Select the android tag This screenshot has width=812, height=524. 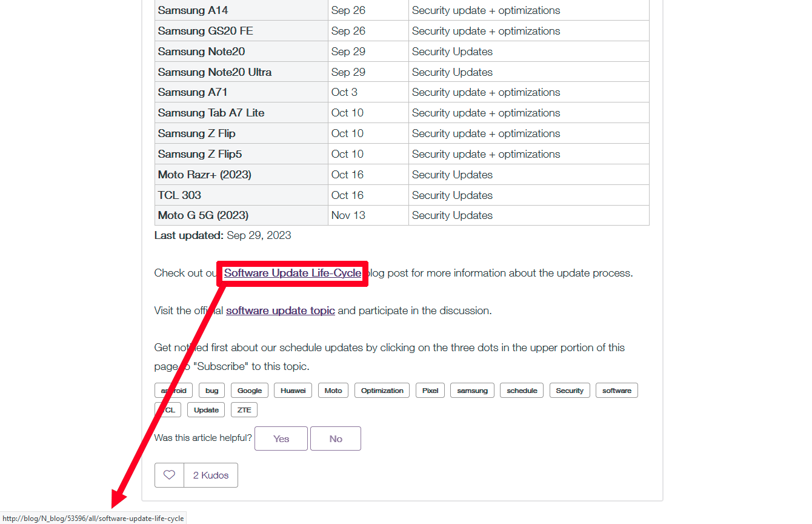pos(174,391)
